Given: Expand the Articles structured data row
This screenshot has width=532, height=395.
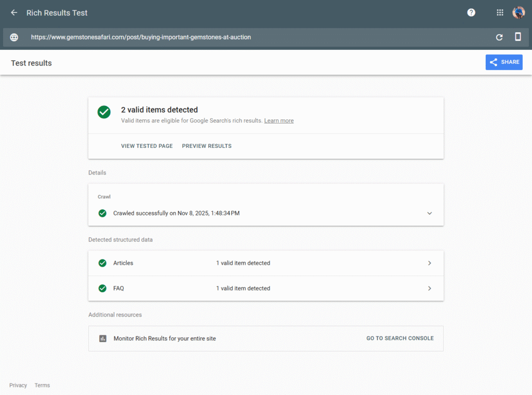Looking at the screenshot, I should click(429, 263).
